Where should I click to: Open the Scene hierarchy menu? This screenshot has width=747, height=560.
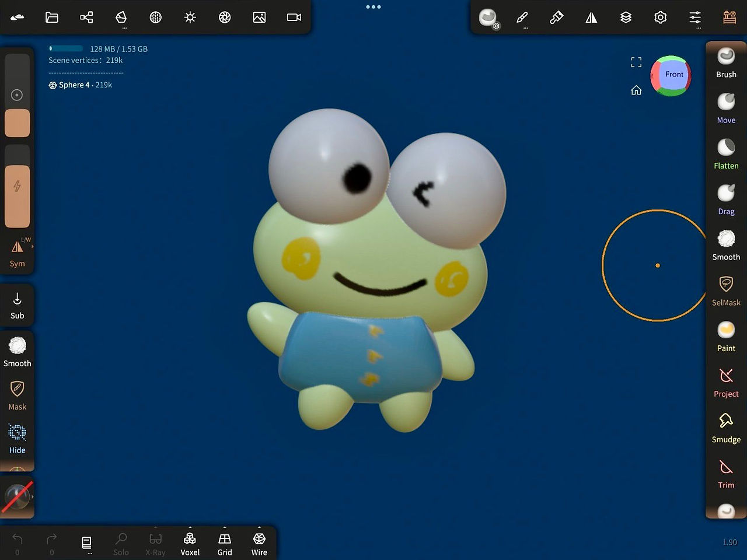point(86,17)
